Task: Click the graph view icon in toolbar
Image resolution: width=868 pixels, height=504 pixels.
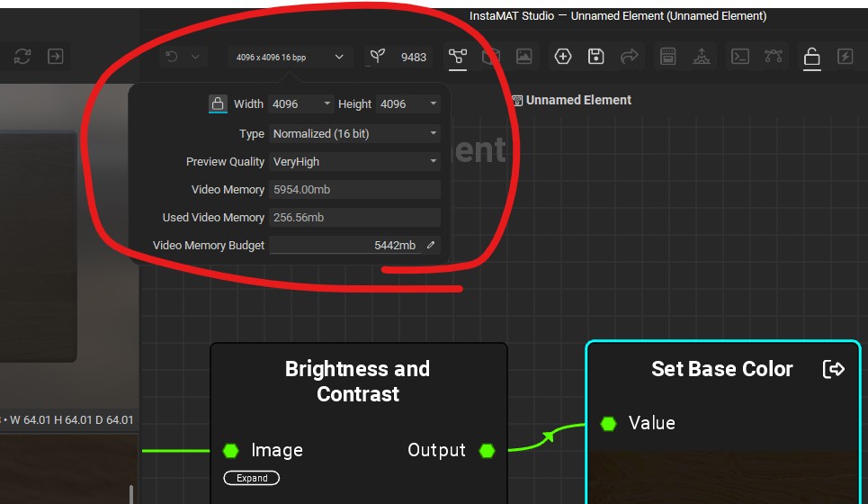Action: pyautogui.click(x=458, y=57)
